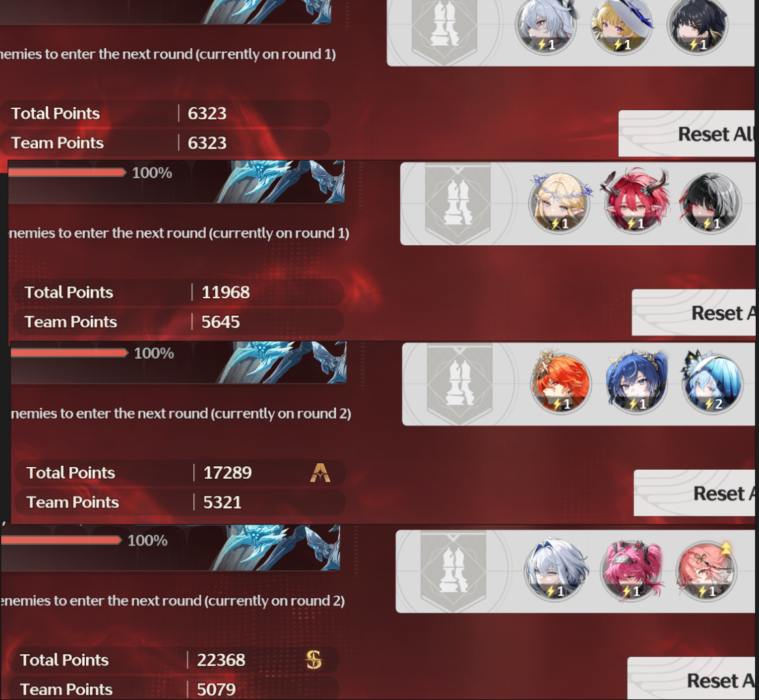The image size is (759, 700).
Task: Select the salmon-haired eyepatch character portrait
Action: pyautogui.click(x=706, y=570)
